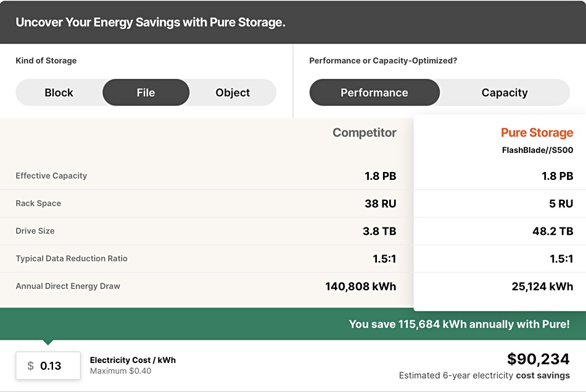Click the 'Performance or Capacity-Optimized?' label

(x=383, y=60)
